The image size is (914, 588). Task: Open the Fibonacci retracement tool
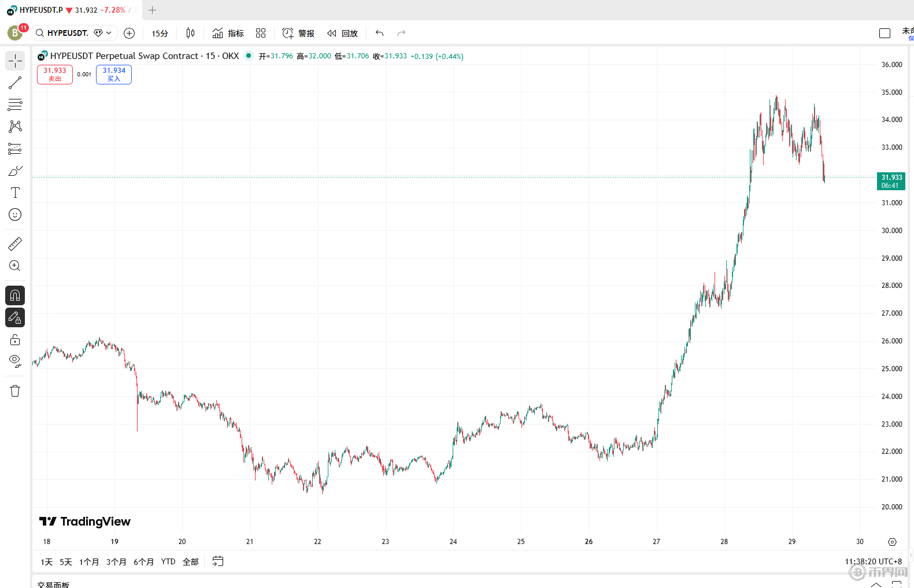15,105
